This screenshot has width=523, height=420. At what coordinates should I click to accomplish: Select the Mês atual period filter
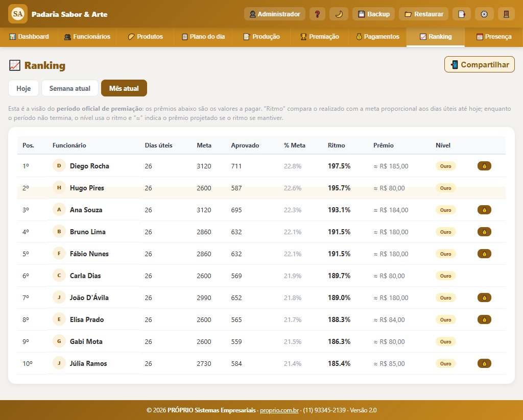[x=124, y=88]
